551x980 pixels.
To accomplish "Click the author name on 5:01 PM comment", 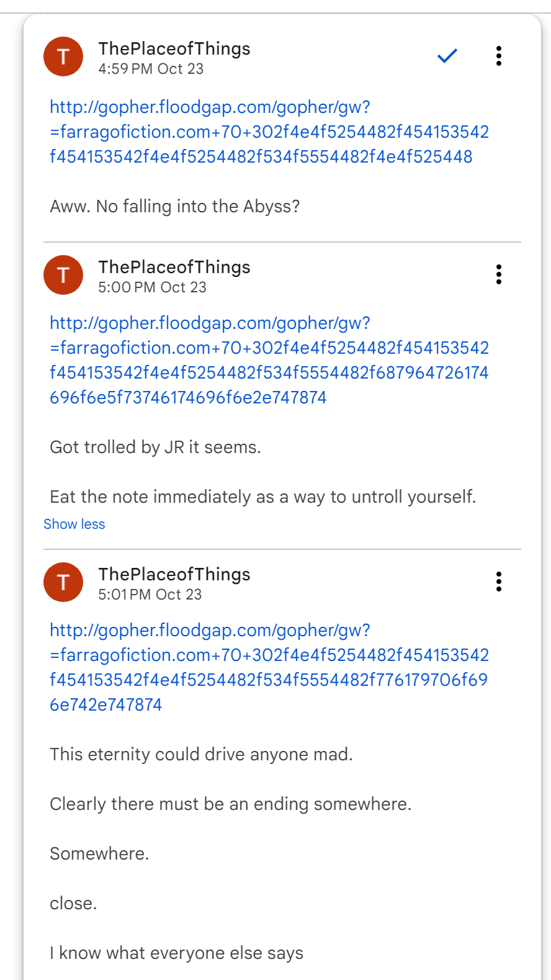I will coord(174,574).
